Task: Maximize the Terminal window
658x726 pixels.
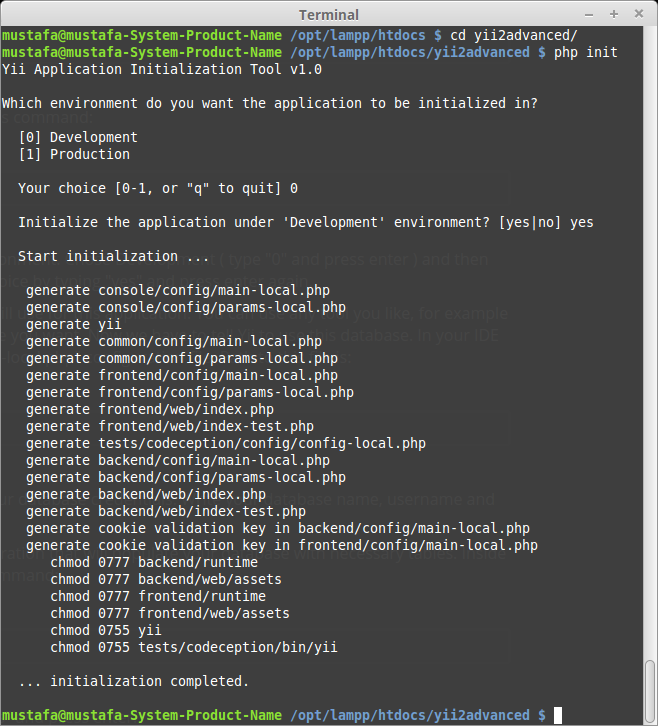Action: pyautogui.click(x=614, y=14)
